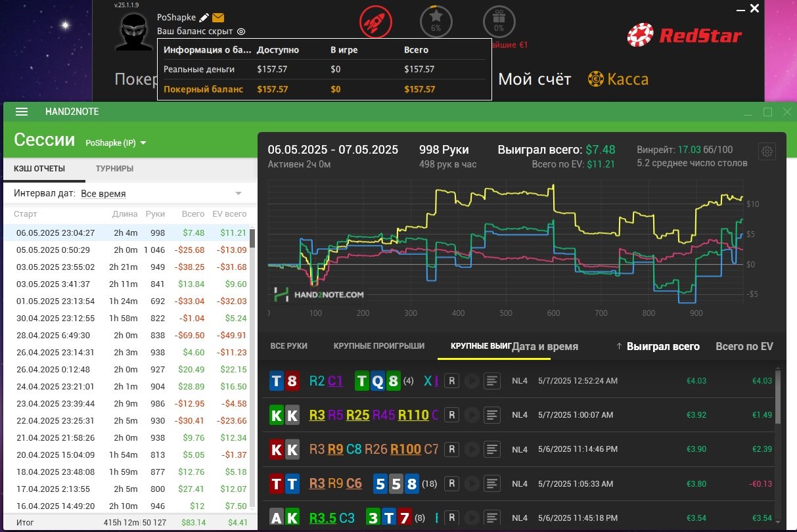Click the 'Покерный баланс' balance row label

(203, 89)
